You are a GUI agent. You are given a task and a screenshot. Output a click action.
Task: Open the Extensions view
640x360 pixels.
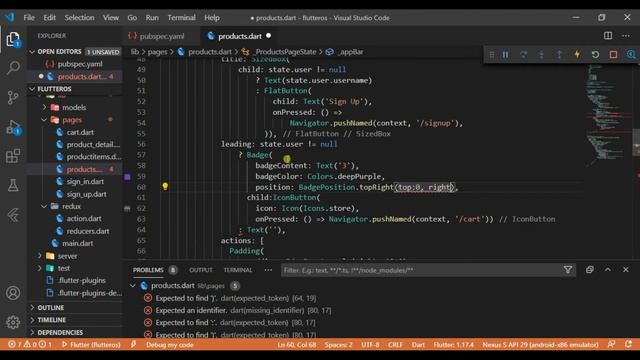click(13, 156)
